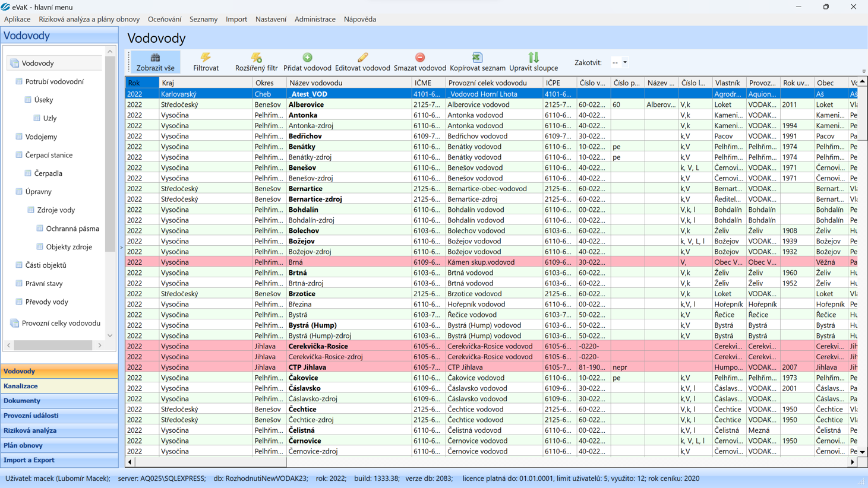Expand the collapsed side splitter arrow
This screenshot has width=868, height=488.
(122, 248)
